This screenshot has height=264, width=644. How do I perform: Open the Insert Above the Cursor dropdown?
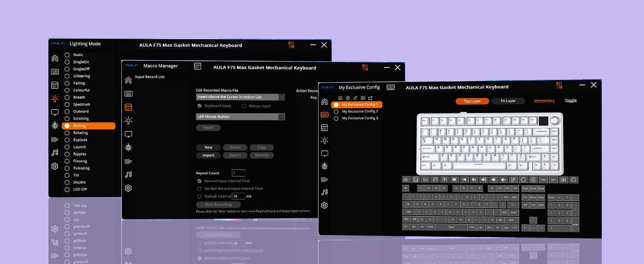tap(240, 97)
